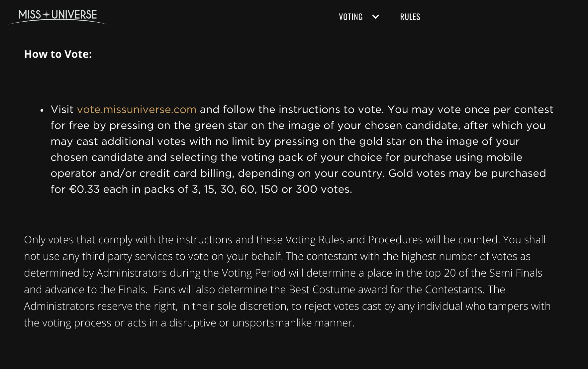Follow the vote.missuniverse.com link
588x369 pixels.
137,109
